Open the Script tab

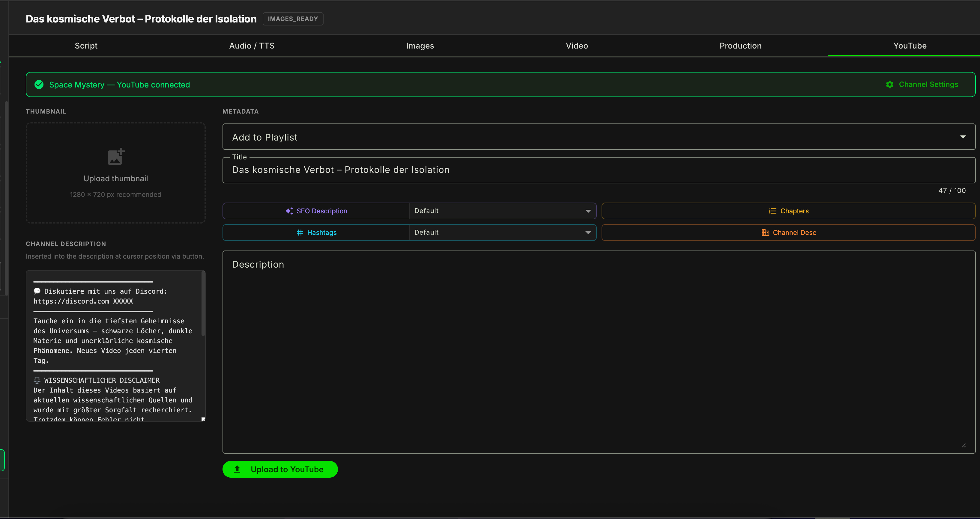point(86,46)
